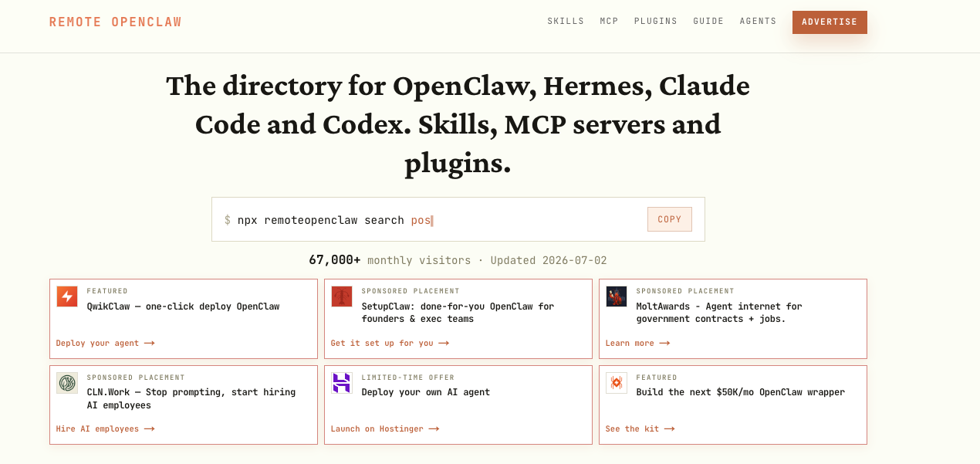Open the Agents navigation item
980x464 pixels.
[x=758, y=22]
